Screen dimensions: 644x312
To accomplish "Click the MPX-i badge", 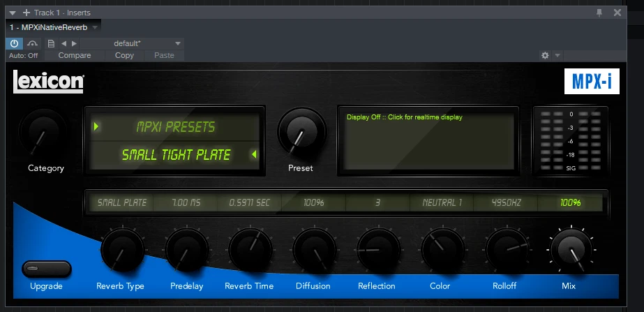I will point(592,82).
